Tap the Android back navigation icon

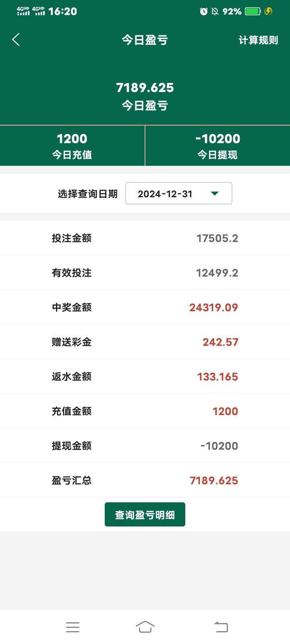click(221, 627)
